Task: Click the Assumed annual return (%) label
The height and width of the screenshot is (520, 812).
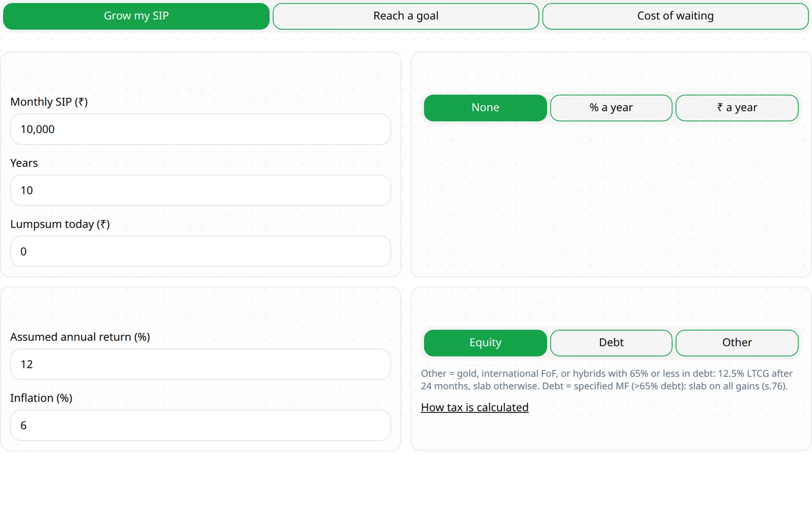Action: (80, 337)
